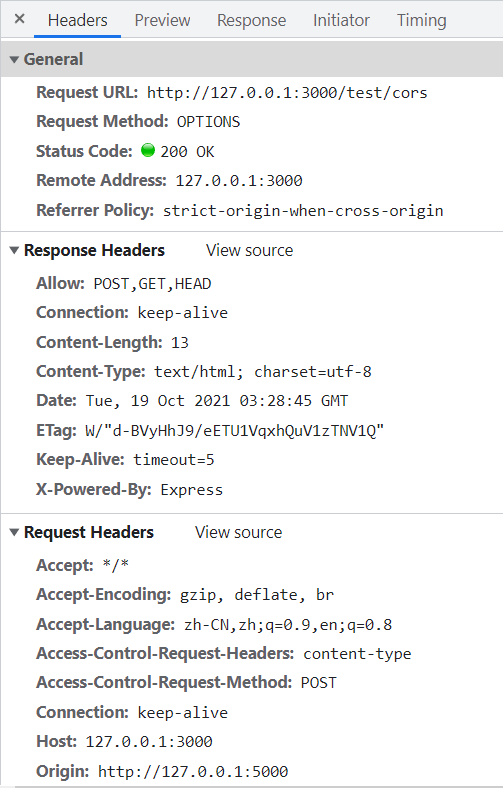Select the Allow header value
Viewport: 503px width, 788px height.
pos(152,284)
